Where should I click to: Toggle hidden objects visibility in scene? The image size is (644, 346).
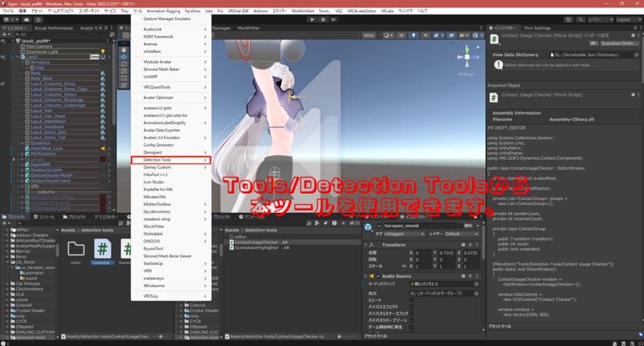451,35
